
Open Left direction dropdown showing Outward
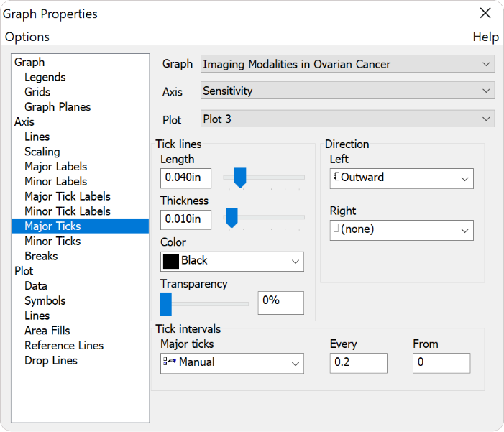[401, 178]
